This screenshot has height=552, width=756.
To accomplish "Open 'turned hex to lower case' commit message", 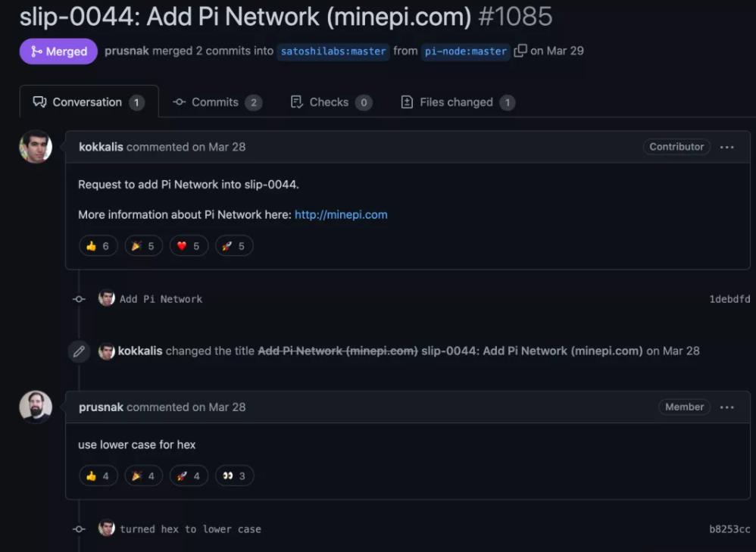I will [190, 529].
